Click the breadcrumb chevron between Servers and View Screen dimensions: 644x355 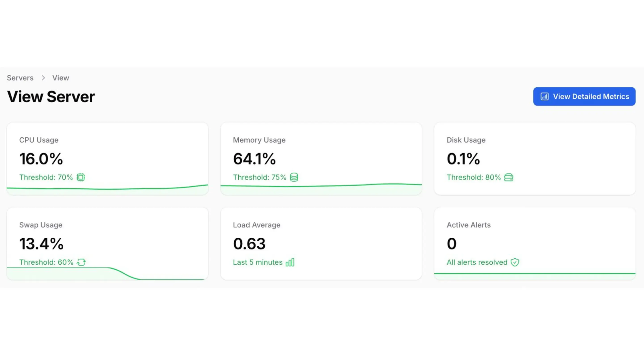pos(43,78)
